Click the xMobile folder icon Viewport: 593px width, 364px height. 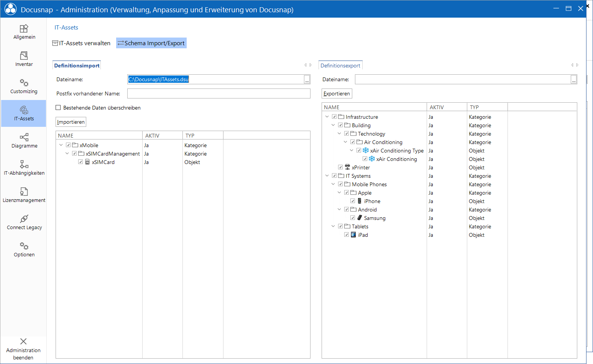[75, 145]
